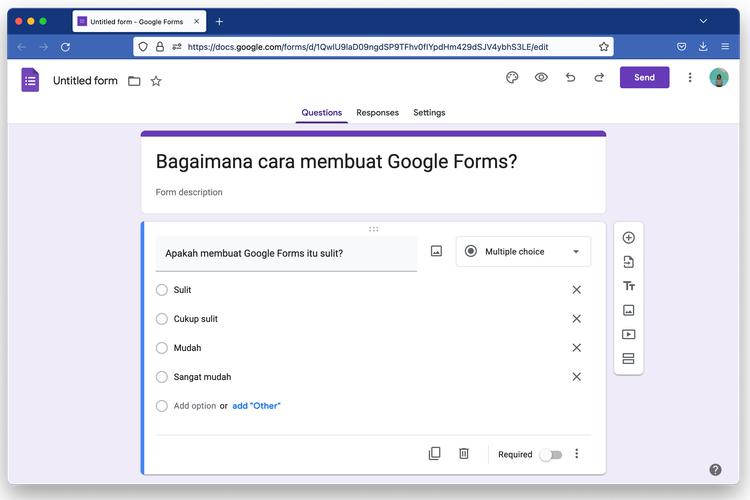Delete the current question
This screenshot has height=500, width=750.
point(463,453)
